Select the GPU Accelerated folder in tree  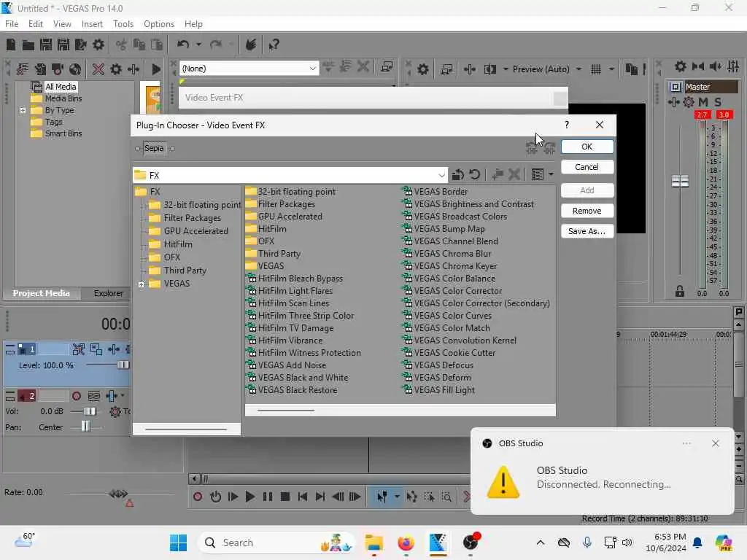pos(196,231)
